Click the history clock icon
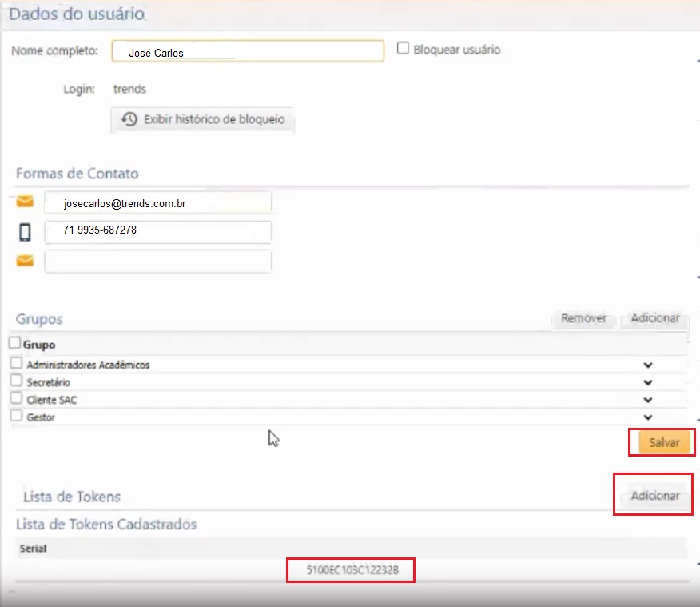This screenshot has width=700, height=607. pyautogui.click(x=129, y=120)
